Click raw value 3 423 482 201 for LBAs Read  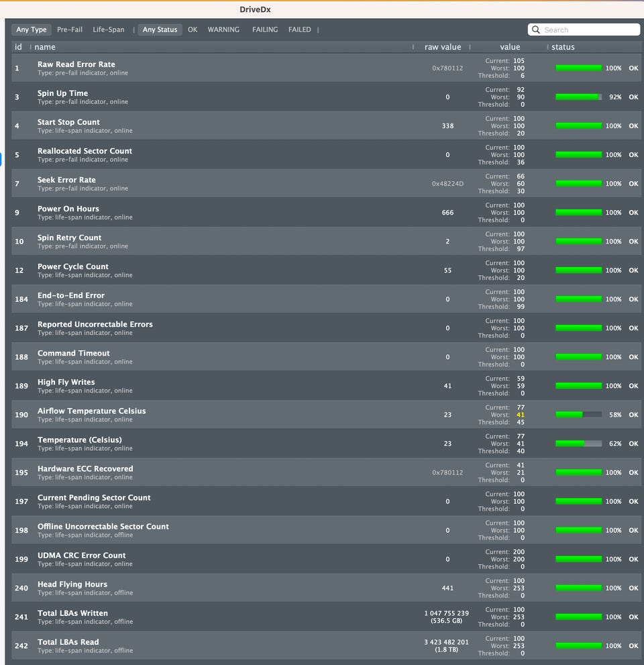[446, 642]
